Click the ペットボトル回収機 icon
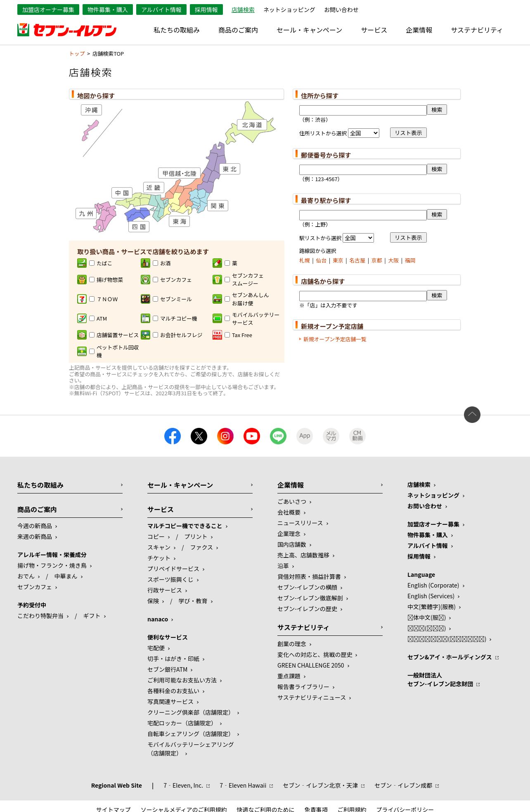This screenshot has height=812, width=530. pos(82,352)
